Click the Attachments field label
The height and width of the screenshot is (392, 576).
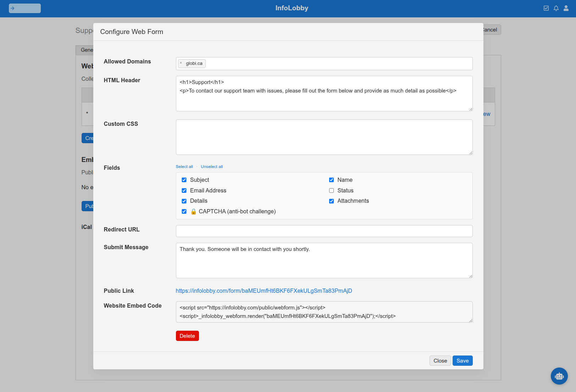tap(353, 201)
